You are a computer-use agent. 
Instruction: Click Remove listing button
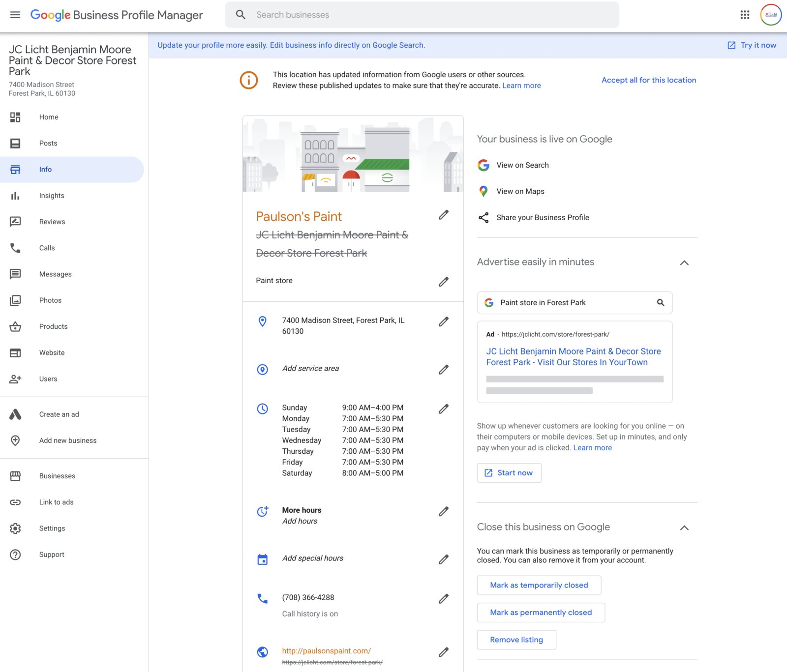516,640
